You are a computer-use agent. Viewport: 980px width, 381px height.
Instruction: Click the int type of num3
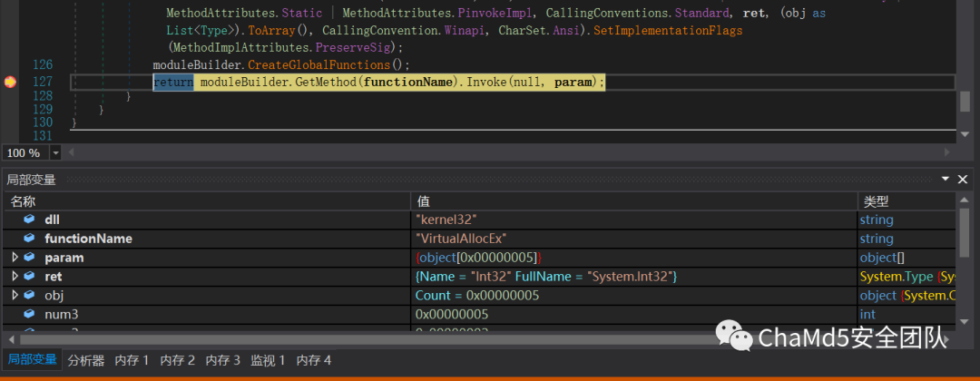867,314
